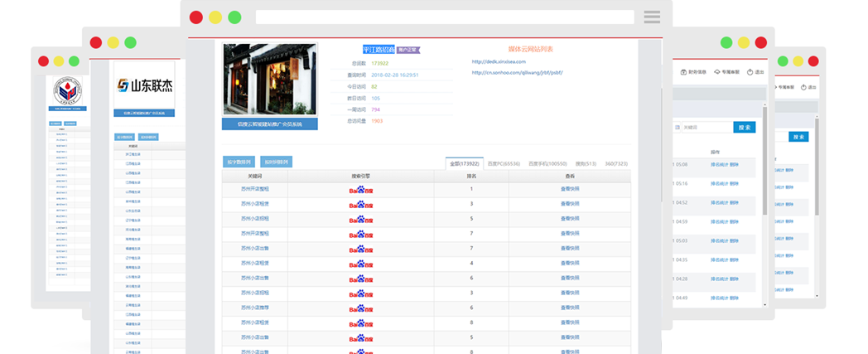Click 删除 in the 04:28 row

(734, 279)
